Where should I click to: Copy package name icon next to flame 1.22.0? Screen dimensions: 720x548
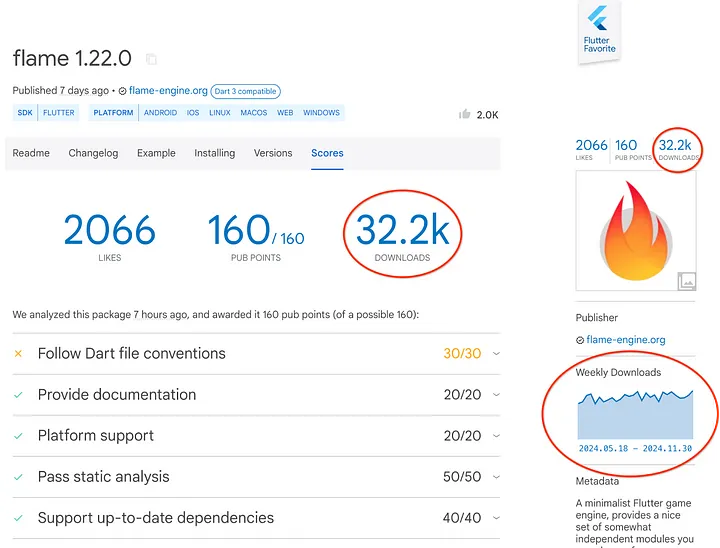coord(151,59)
